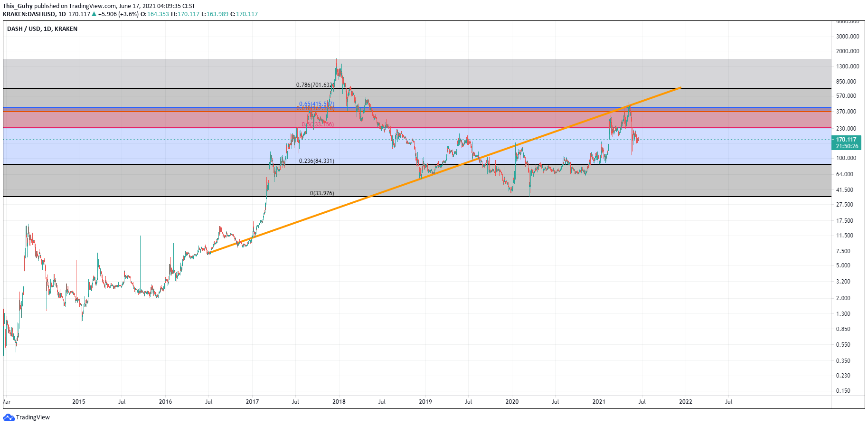The width and height of the screenshot is (868, 426).
Task: Click the 2017 label on time axis
Action: (252, 402)
